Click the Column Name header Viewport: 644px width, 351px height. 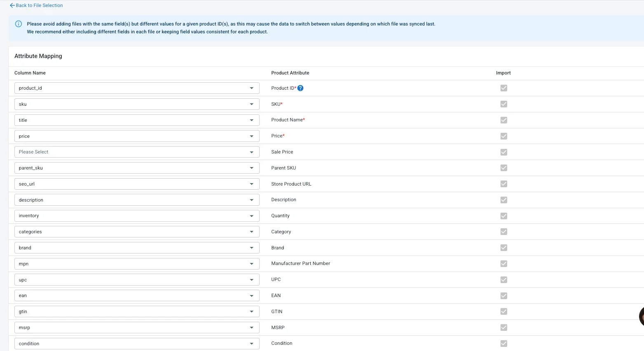tap(30, 73)
